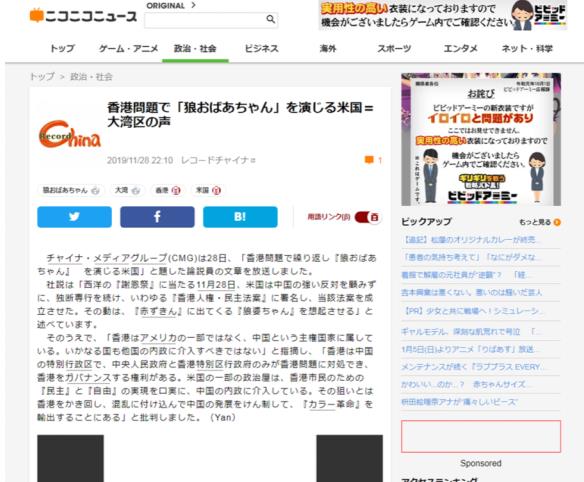
Task: Open pickup link about 松屋 original curry
Action: (469, 240)
